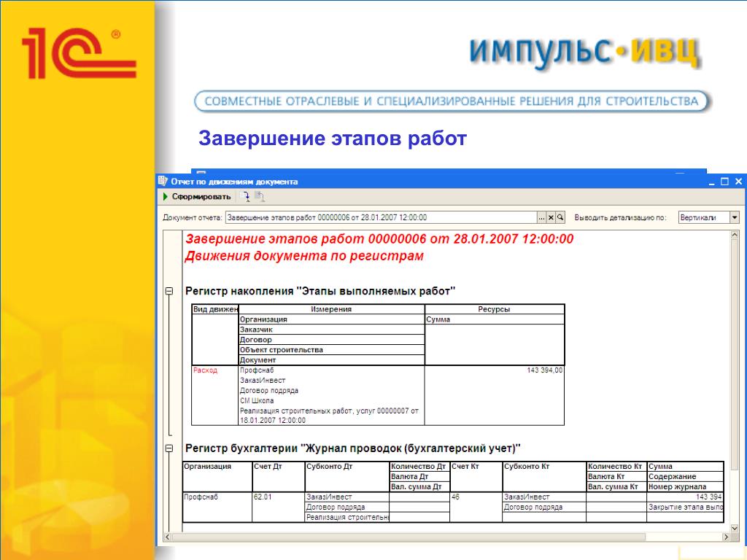Image resolution: width=747 pixels, height=560 pixels.
Task: Click the vertical scrollbar down arrow
Action: pyautogui.click(x=735, y=528)
